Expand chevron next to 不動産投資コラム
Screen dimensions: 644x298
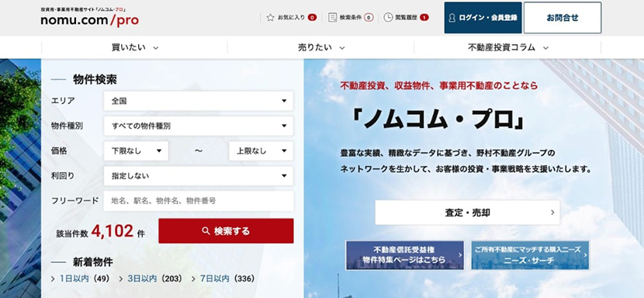[x=545, y=48]
